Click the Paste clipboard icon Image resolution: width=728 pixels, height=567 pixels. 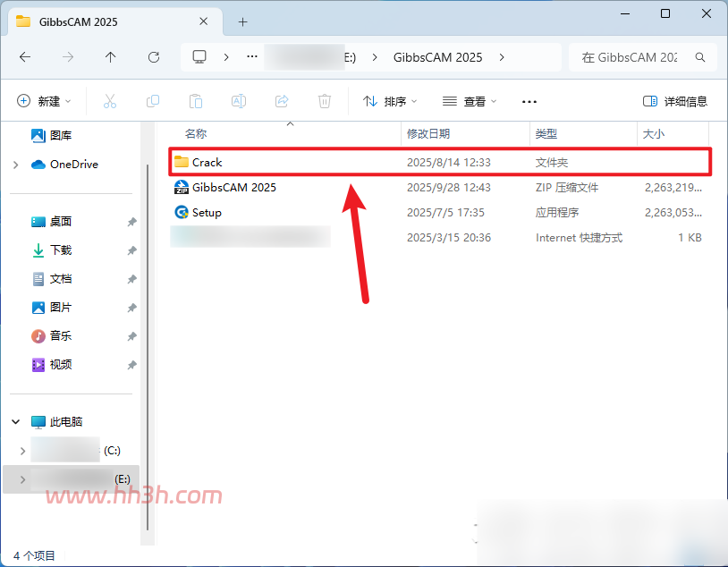tap(196, 101)
